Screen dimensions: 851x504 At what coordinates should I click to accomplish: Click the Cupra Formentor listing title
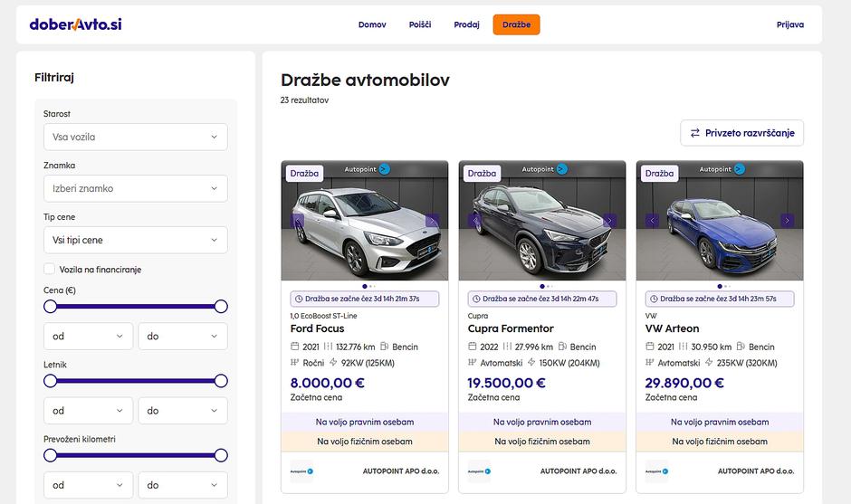click(511, 328)
